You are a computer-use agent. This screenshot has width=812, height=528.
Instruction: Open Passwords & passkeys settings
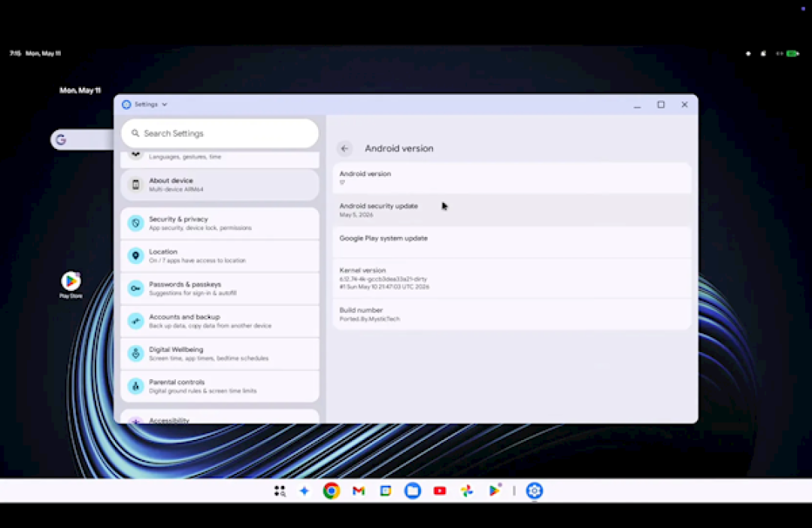220,289
